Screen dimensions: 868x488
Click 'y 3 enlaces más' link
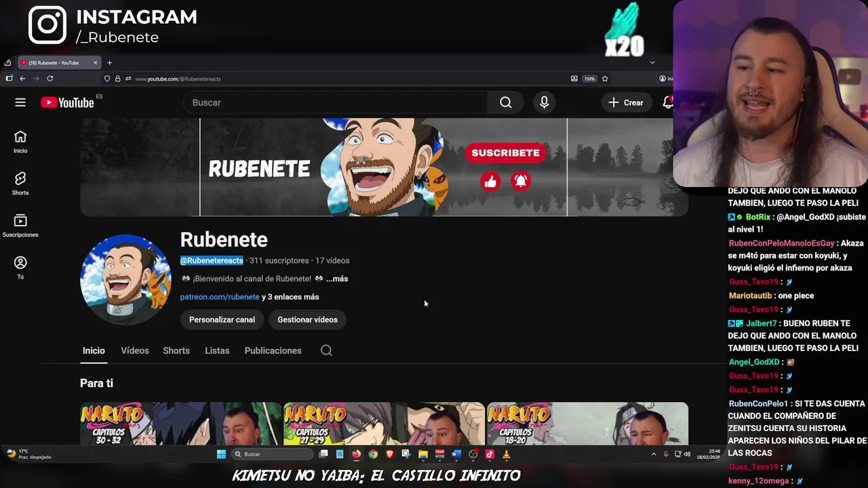coord(290,297)
